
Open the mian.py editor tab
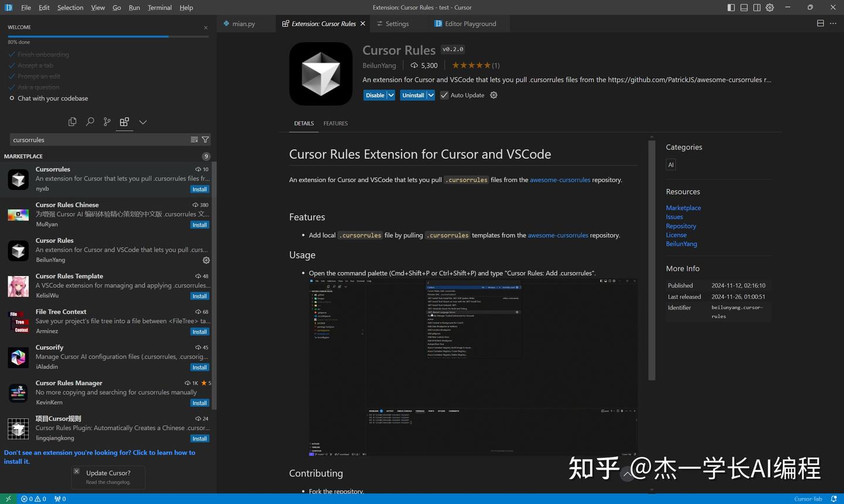click(243, 24)
